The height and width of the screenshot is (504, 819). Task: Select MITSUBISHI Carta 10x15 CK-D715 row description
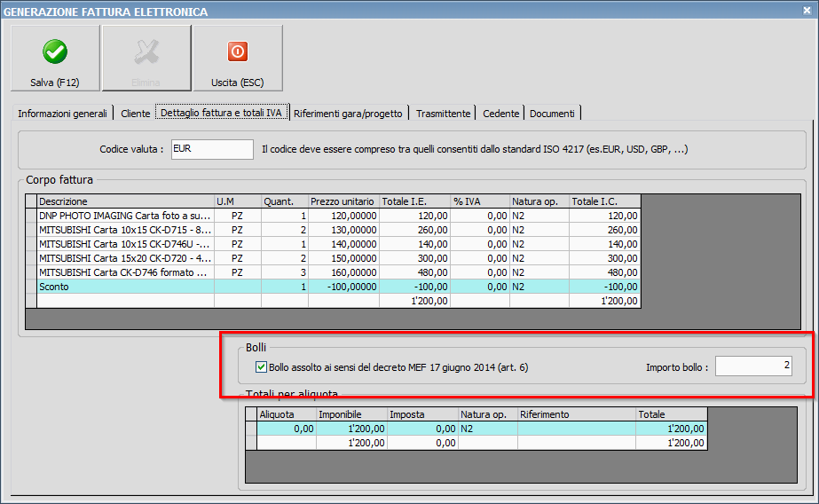pos(125,230)
